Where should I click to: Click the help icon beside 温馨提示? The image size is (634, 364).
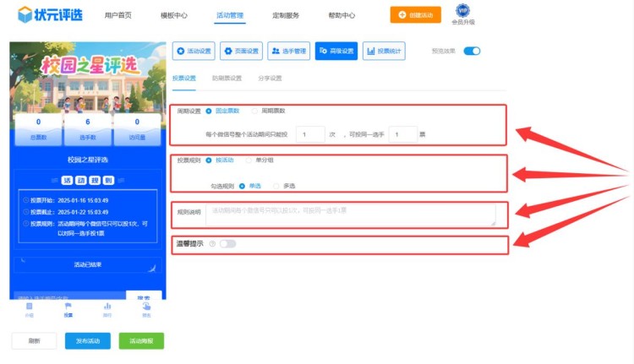click(211, 244)
